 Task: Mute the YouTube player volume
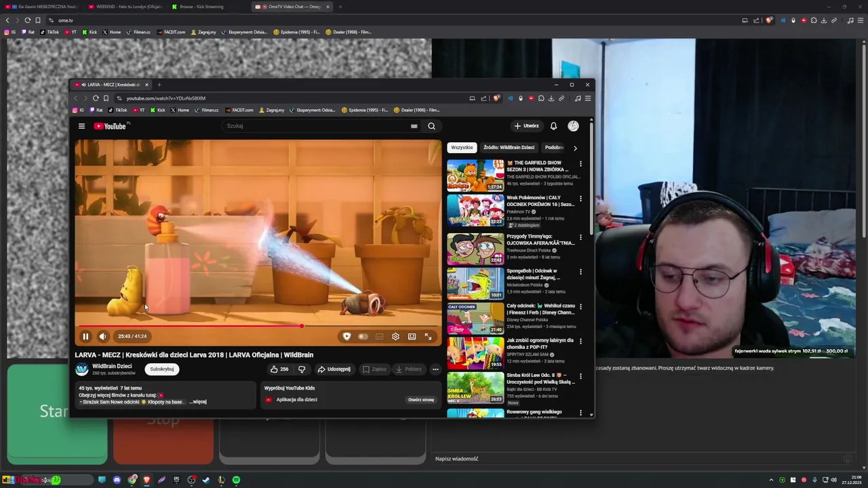point(102,336)
